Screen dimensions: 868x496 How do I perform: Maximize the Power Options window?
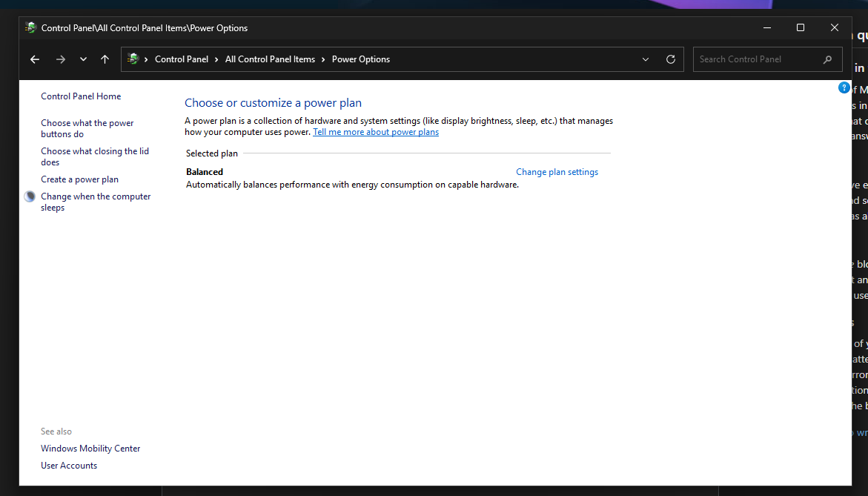[801, 27]
